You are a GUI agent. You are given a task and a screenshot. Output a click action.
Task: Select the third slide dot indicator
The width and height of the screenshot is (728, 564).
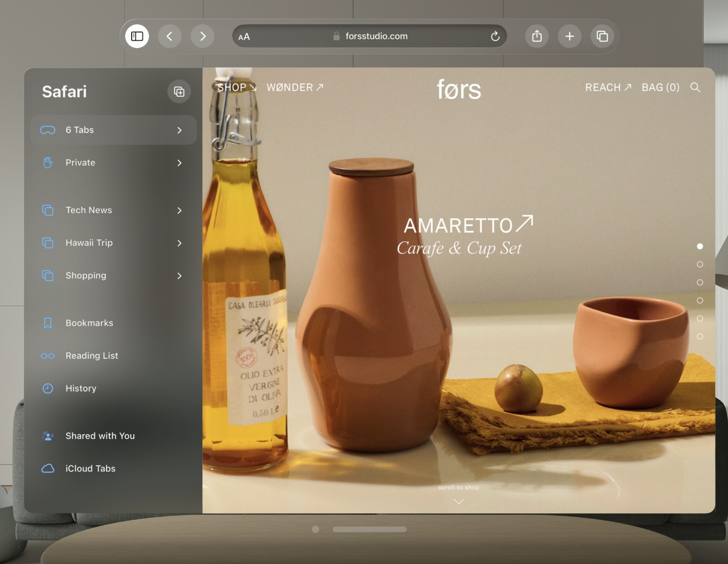point(700,282)
